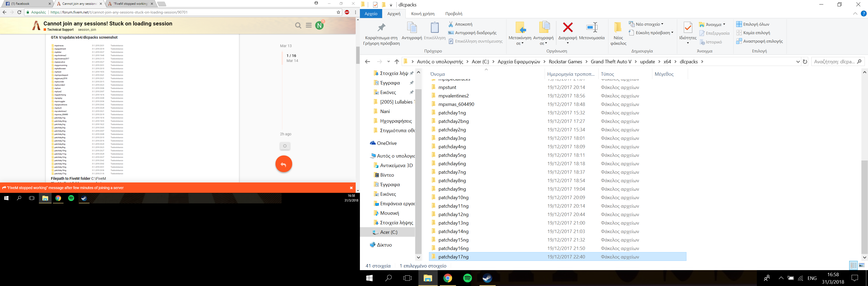868x286 pixels.
Task: Click the Explorer search box Αναζήτηση: dlcpa...
Action: coord(838,62)
